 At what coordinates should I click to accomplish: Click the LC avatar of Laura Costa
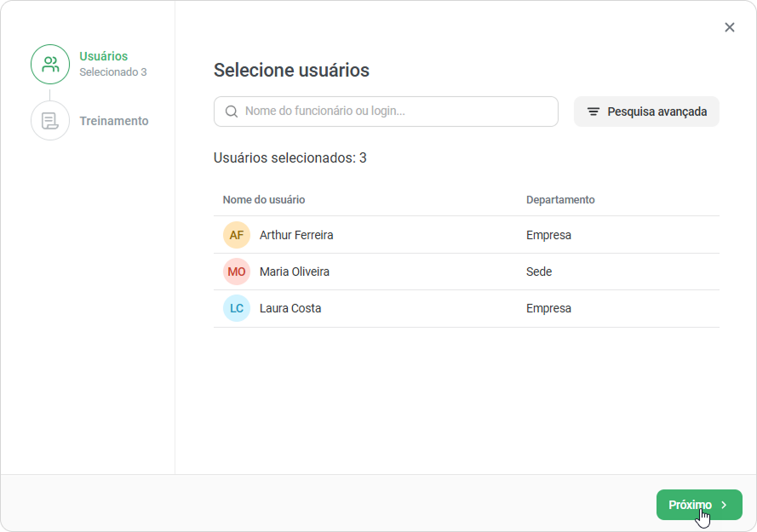(x=237, y=308)
